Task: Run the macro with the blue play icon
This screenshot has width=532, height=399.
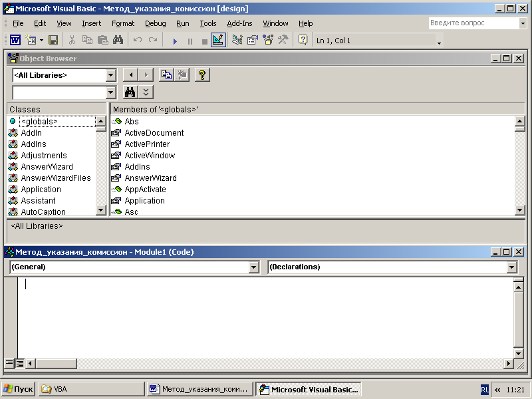Action: (x=175, y=41)
